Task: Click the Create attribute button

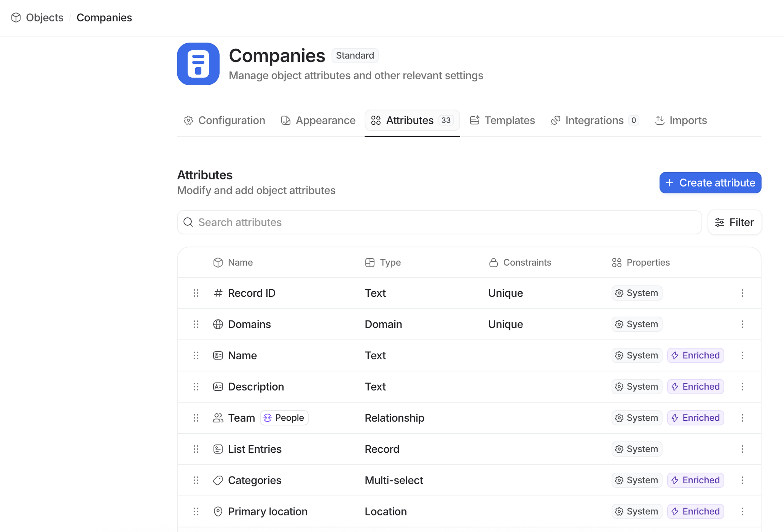Action: click(710, 183)
